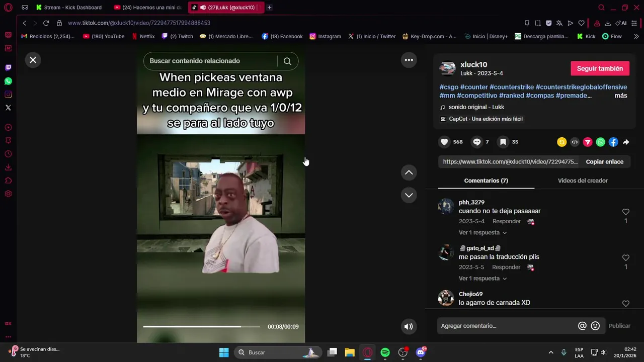Open the Opera AI assistant button
Viewport: 644px width, 362px height.
pyautogui.click(x=621, y=23)
